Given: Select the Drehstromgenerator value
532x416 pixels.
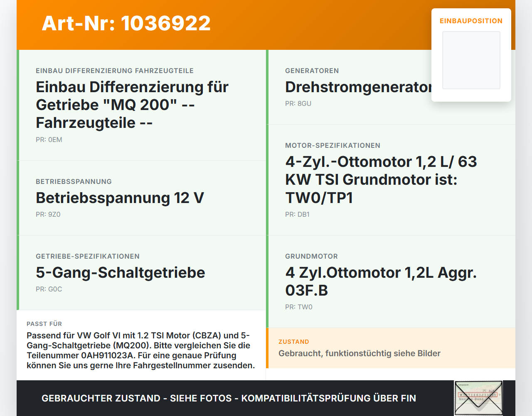Looking at the screenshot, I should tap(359, 87).
